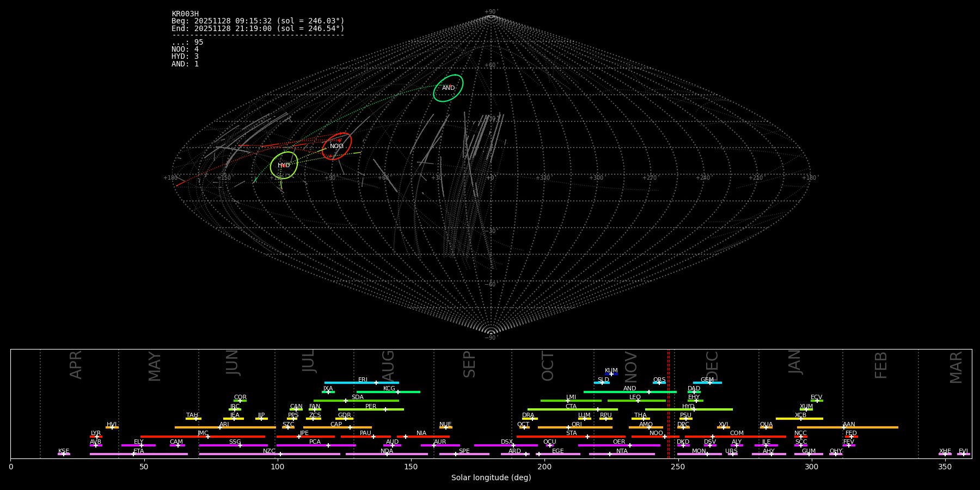Click the 'NOO: 4' count line
This screenshot has width=980, height=490.
(185, 50)
